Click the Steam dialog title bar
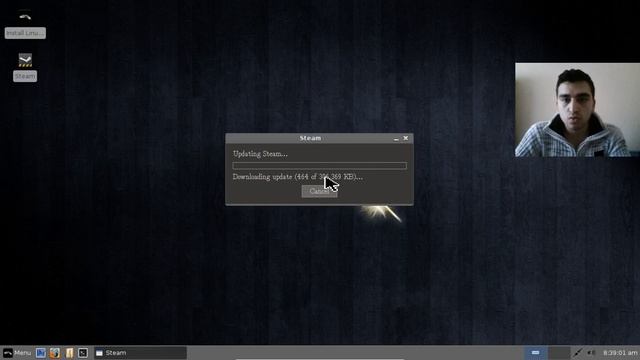The image size is (640, 360). pyautogui.click(x=310, y=138)
